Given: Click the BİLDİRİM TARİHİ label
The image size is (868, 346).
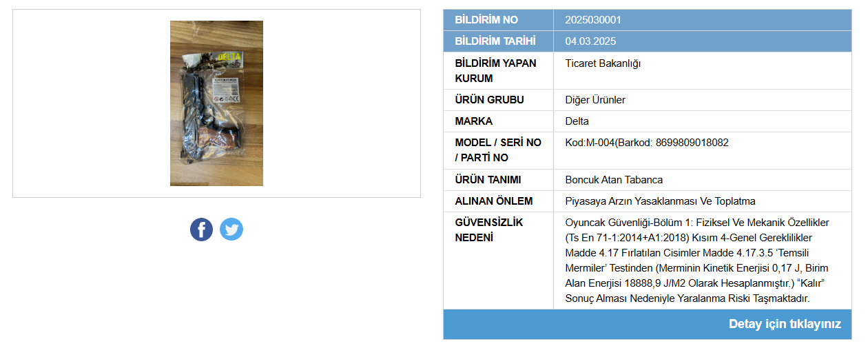Looking at the screenshot, I should 495,41.
